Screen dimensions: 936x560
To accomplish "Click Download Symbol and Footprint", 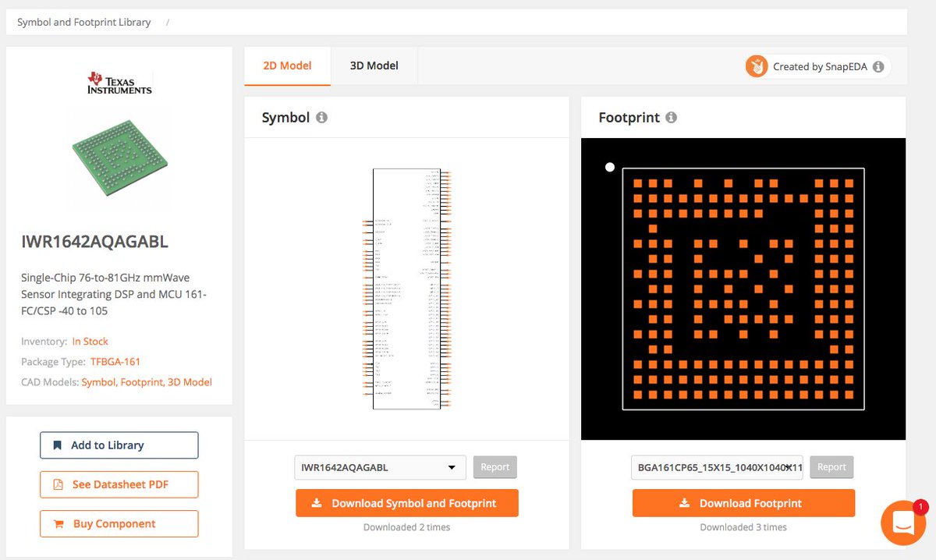I will (407, 503).
